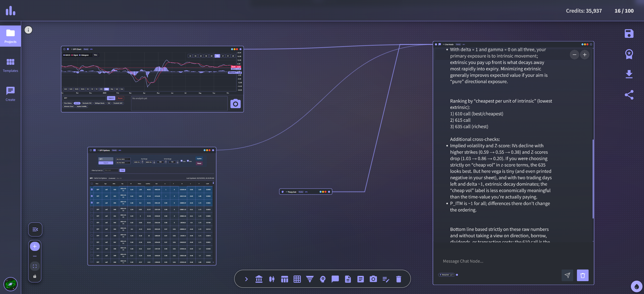Click the save project icon on the right edge
Image resolution: width=644 pixels, height=294 pixels.
(629, 33)
